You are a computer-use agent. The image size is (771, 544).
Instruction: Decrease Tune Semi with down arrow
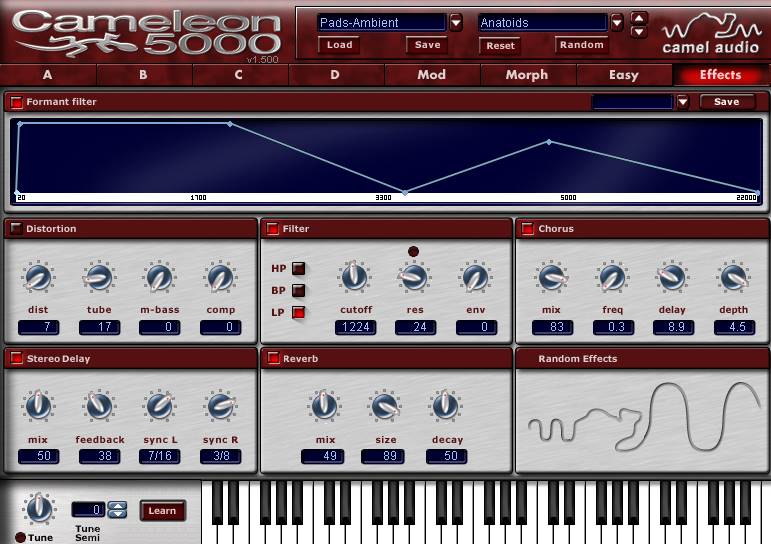click(x=117, y=514)
